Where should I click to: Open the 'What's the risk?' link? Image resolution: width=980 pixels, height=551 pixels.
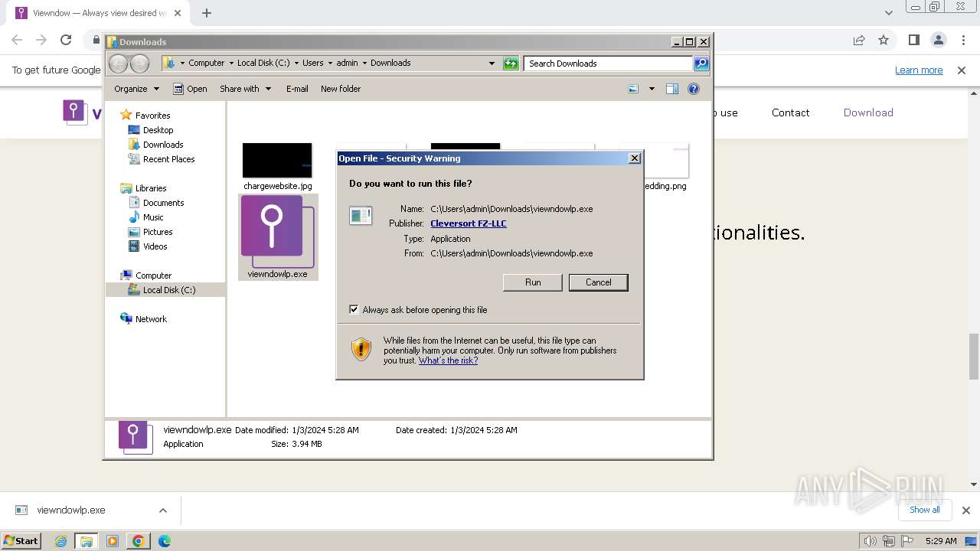click(448, 360)
